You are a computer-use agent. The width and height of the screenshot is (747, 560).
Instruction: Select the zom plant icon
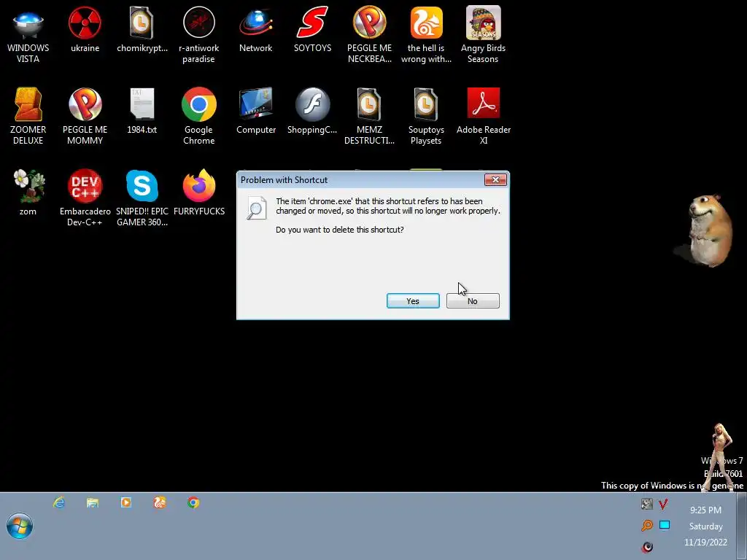[28, 192]
